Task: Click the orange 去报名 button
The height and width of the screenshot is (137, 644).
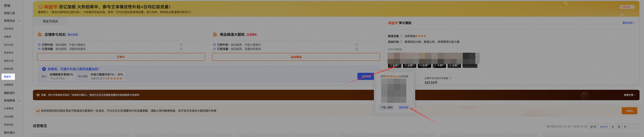Action: [629, 111]
